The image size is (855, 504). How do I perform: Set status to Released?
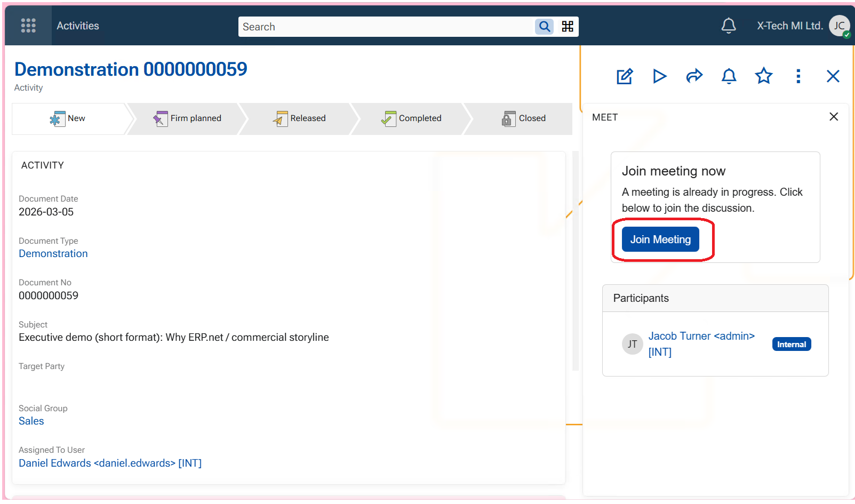299,118
